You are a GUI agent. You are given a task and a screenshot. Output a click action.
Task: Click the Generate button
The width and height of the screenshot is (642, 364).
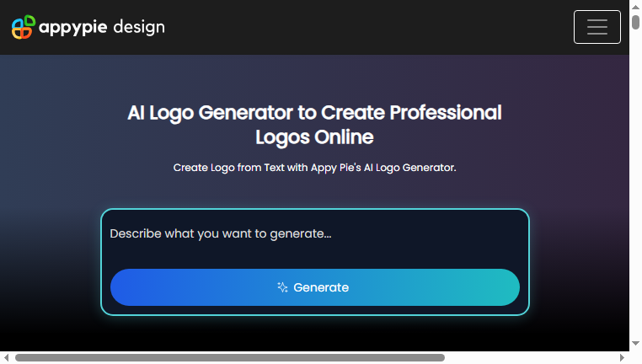pos(315,287)
